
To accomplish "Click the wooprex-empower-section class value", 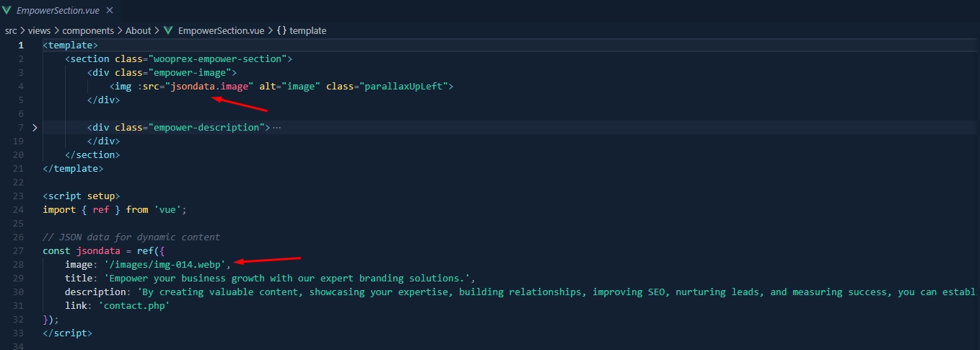I will point(217,59).
